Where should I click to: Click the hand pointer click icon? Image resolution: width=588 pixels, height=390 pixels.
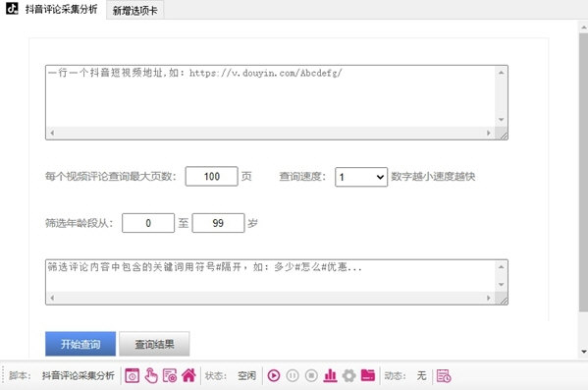[151, 375]
